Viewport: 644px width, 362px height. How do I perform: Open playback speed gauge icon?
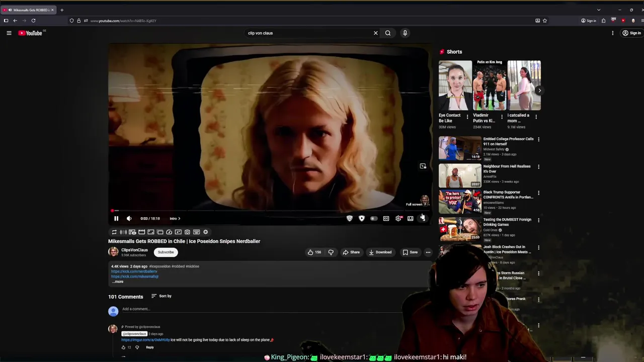169,232
